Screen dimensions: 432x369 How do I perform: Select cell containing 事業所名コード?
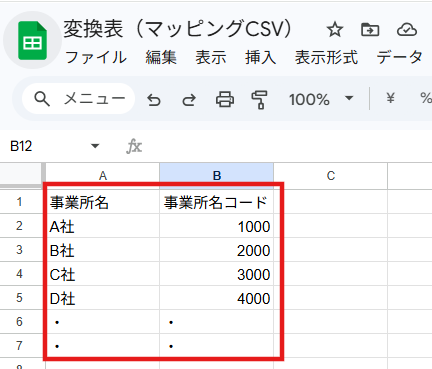[x=217, y=202]
